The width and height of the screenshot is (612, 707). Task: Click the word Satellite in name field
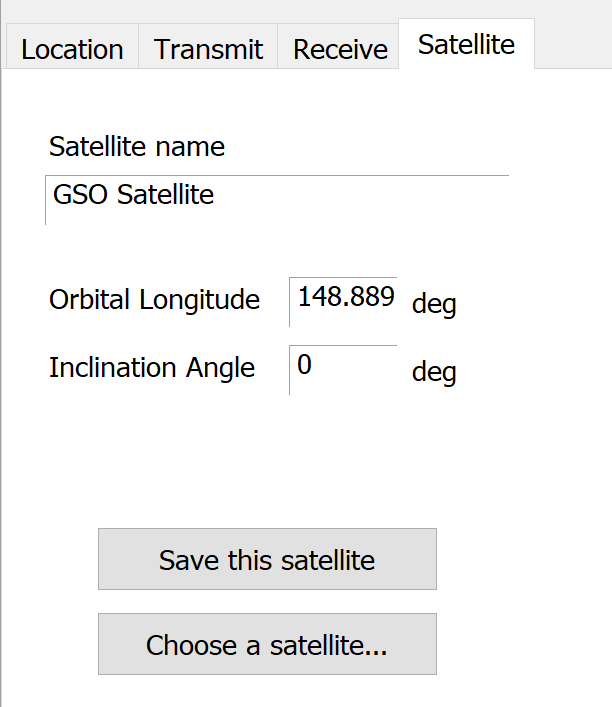click(x=165, y=195)
